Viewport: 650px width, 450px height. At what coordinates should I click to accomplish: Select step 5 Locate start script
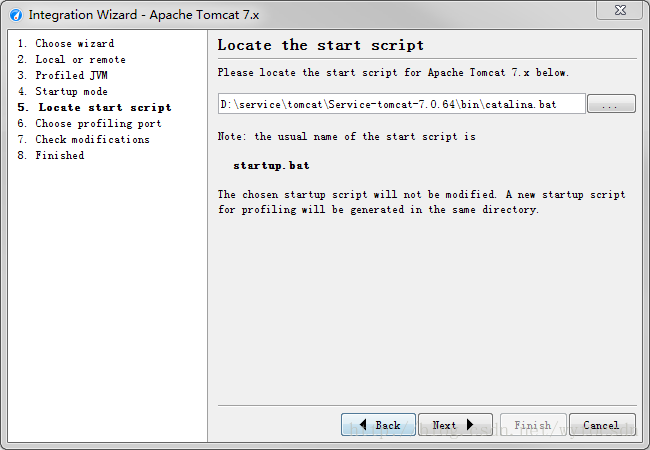click(95, 108)
